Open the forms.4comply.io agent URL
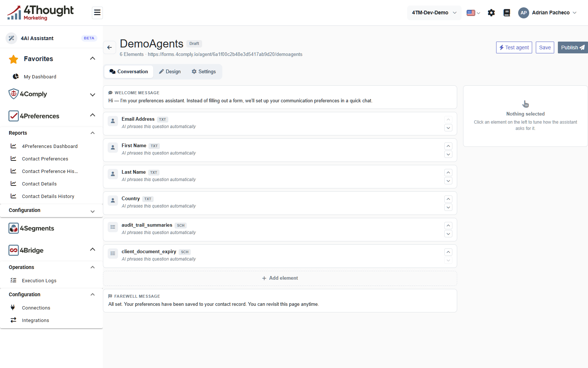The height and width of the screenshot is (368, 588). tap(225, 54)
